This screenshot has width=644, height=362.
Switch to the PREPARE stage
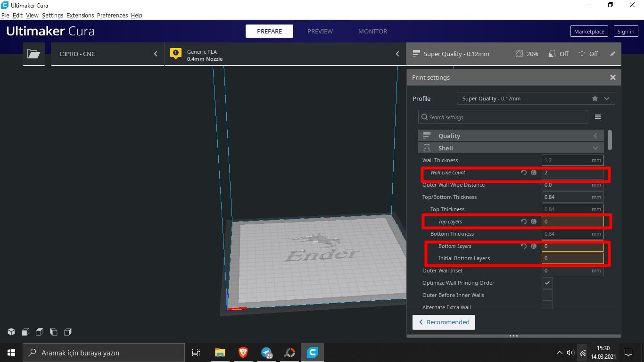click(269, 31)
